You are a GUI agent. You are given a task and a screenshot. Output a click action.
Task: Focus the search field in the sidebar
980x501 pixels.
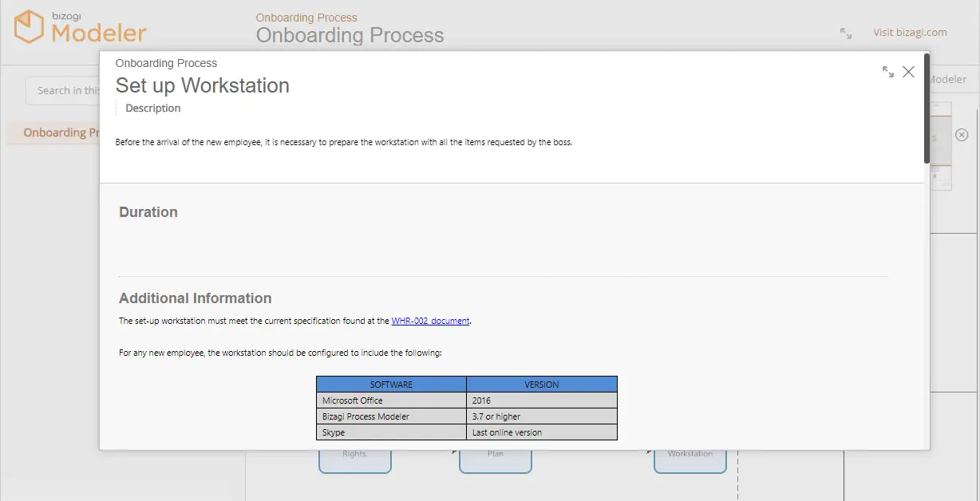pyautogui.click(x=63, y=90)
